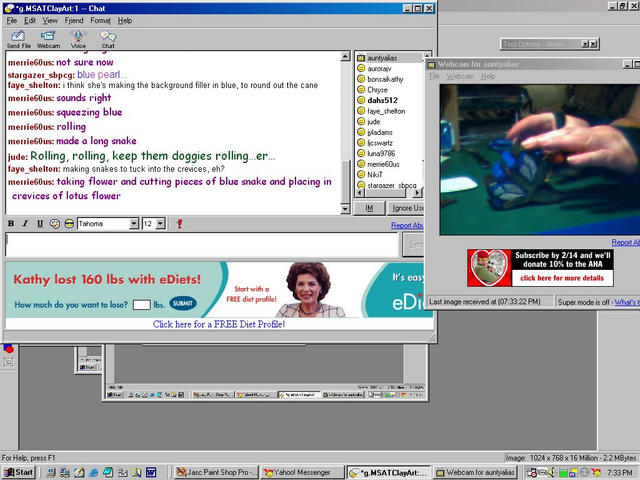
Task: Click the Chat toolbar icon
Action: [x=108, y=40]
